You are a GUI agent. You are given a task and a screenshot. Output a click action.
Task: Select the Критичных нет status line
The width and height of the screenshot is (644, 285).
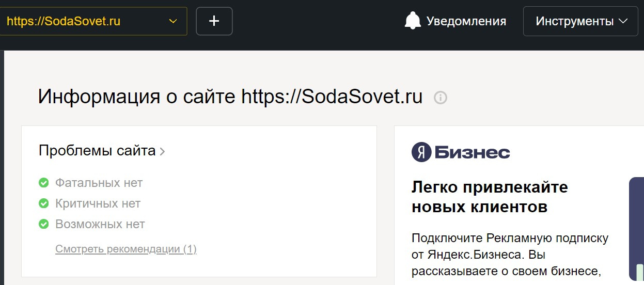(98, 203)
